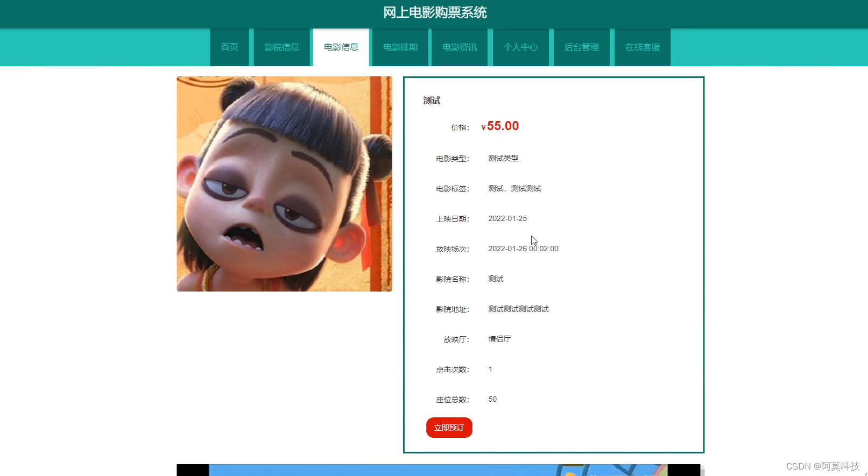Click the click count value 1
This screenshot has width=868, height=476.
[x=490, y=369]
